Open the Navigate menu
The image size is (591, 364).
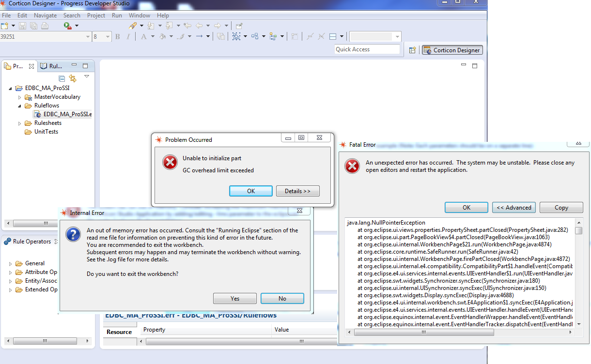point(45,15)
